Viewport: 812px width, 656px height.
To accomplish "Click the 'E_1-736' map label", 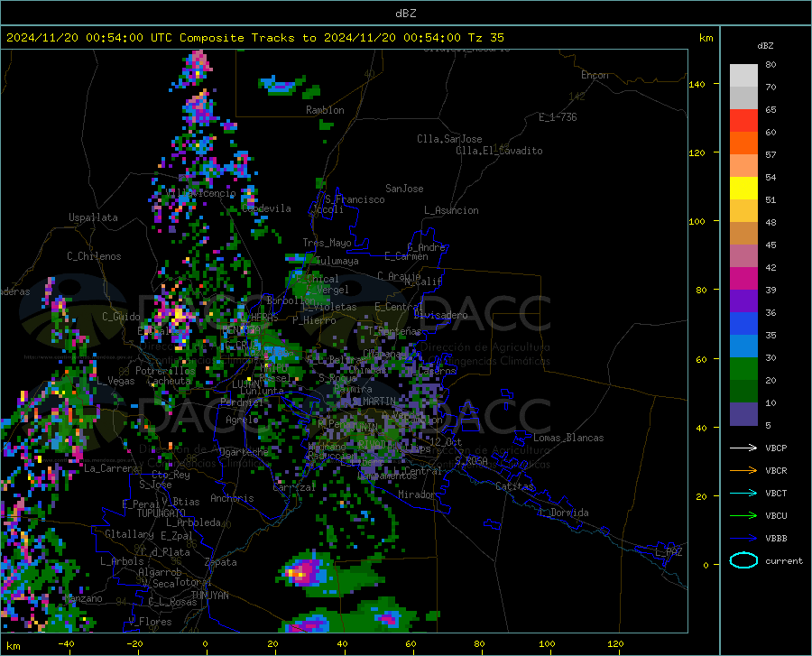I will (558, 117).
